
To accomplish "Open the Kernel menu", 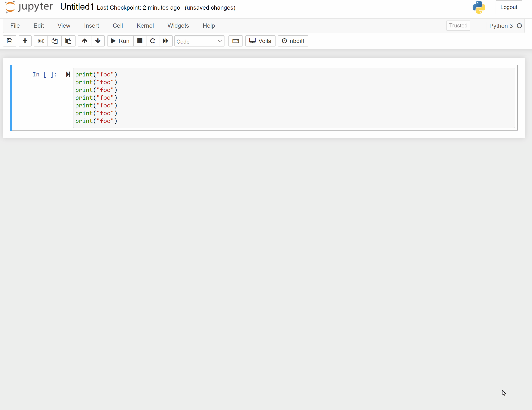I will click(x=145, y=26).
